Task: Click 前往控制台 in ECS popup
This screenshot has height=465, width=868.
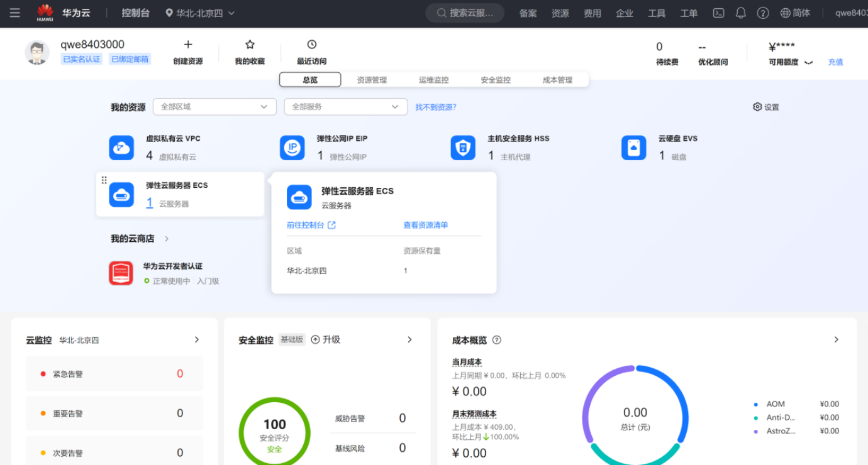Action: coord(306,225)
